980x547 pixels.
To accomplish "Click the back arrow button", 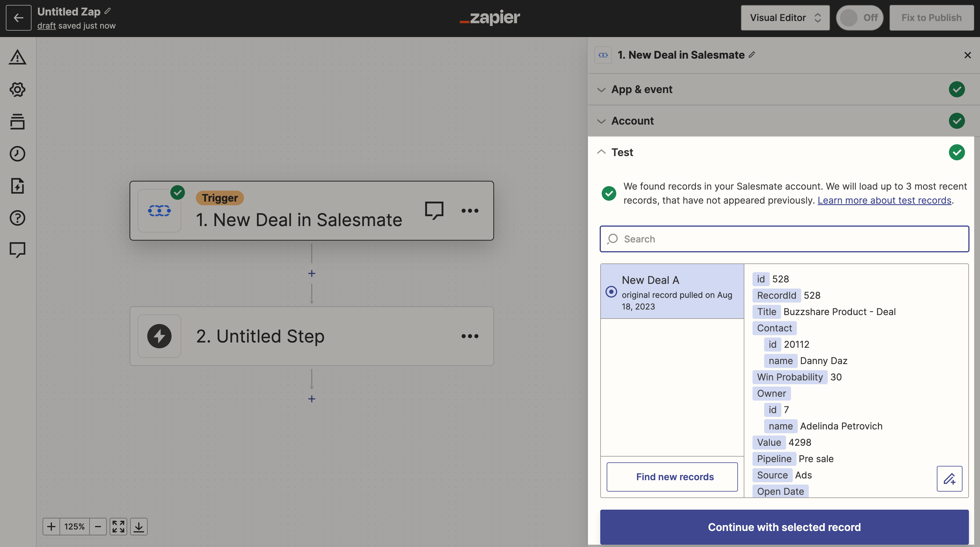I will [x=18, y=18].
